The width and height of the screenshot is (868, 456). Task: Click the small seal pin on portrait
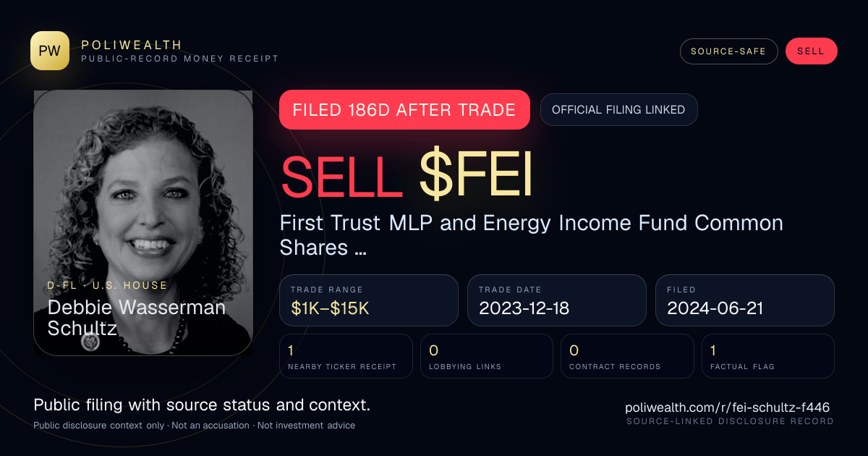[x=90, y=342]
